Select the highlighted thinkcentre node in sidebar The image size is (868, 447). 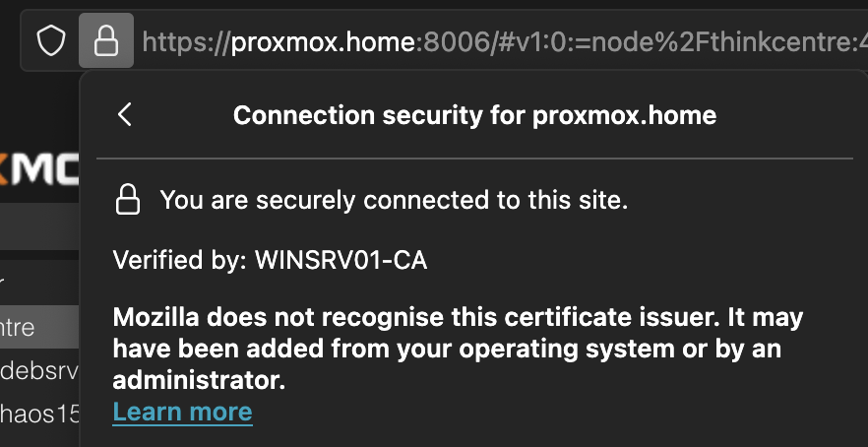click(39, 327)
